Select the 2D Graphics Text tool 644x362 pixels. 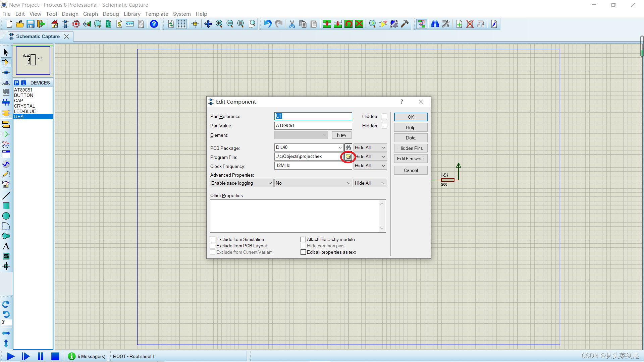coord(6,246)
